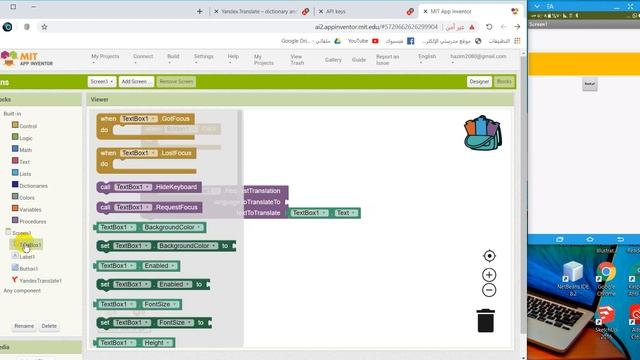Click the browser address bar URL
Viewport: 640px width, 360px height.
point(376,27)
